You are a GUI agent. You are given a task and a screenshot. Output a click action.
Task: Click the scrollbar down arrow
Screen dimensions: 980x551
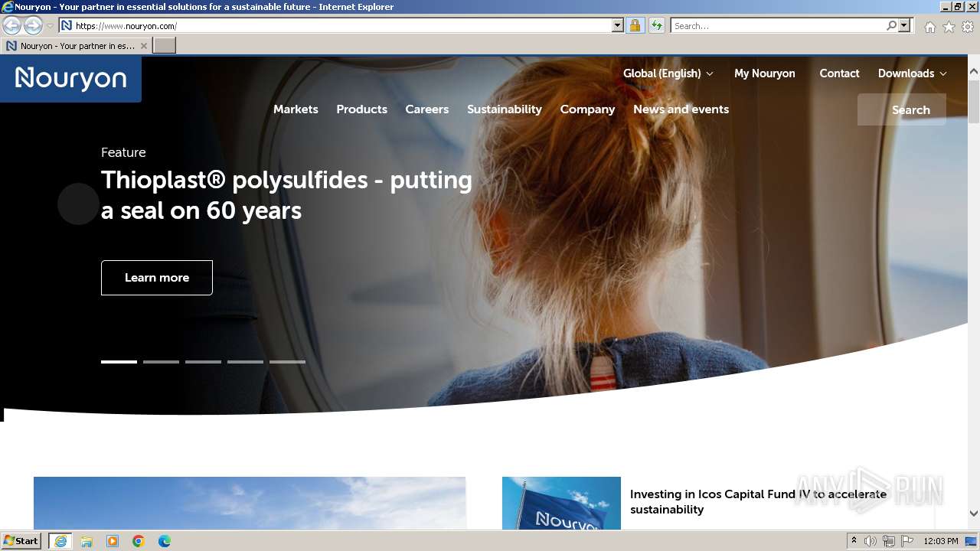point(974,514)
